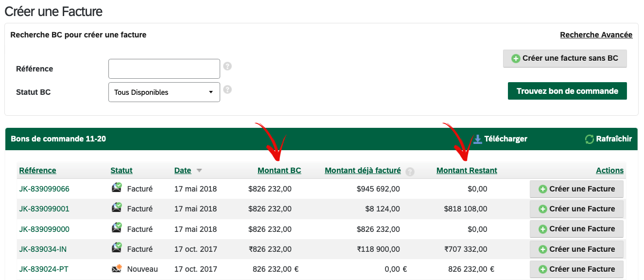Sort by Statut column header
This screenshot has width=644, height=280.
(122, 171)
